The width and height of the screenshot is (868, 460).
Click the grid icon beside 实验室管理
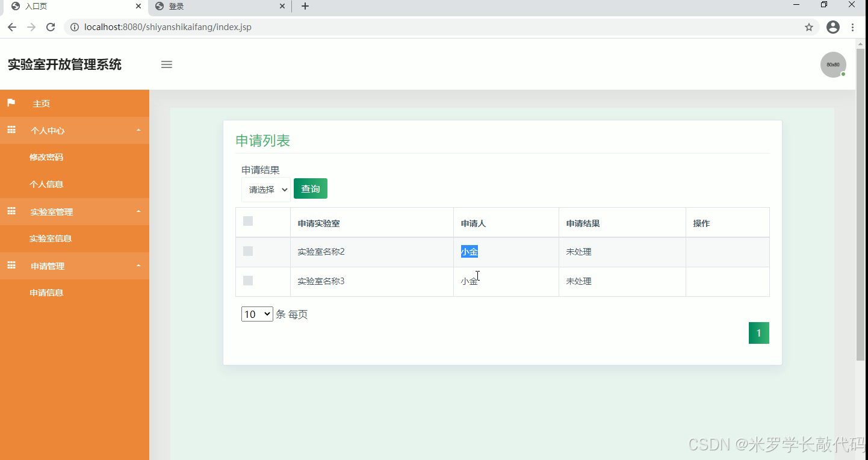coord(10,211)
